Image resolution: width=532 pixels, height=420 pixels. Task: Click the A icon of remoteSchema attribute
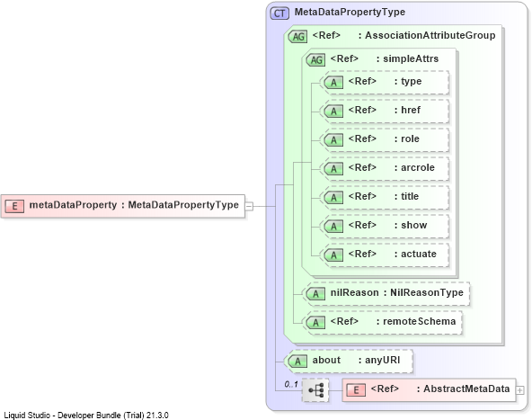coord(316,323)
